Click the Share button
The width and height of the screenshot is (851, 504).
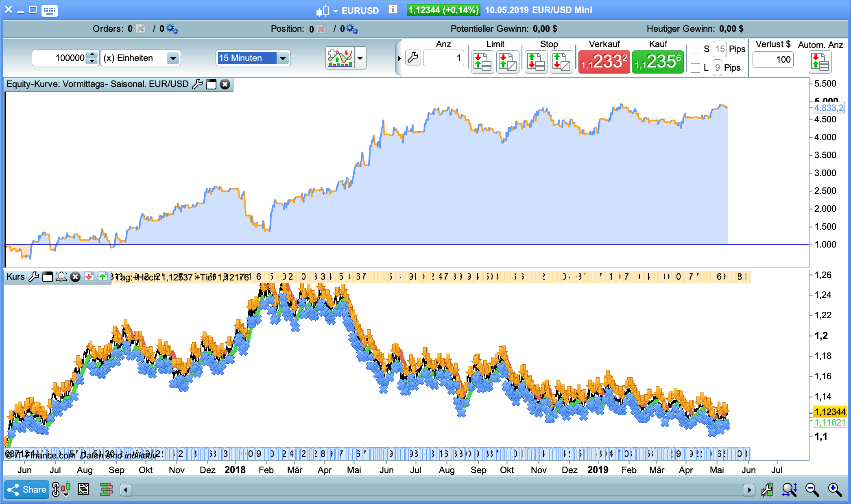click(x=27, y=489)
